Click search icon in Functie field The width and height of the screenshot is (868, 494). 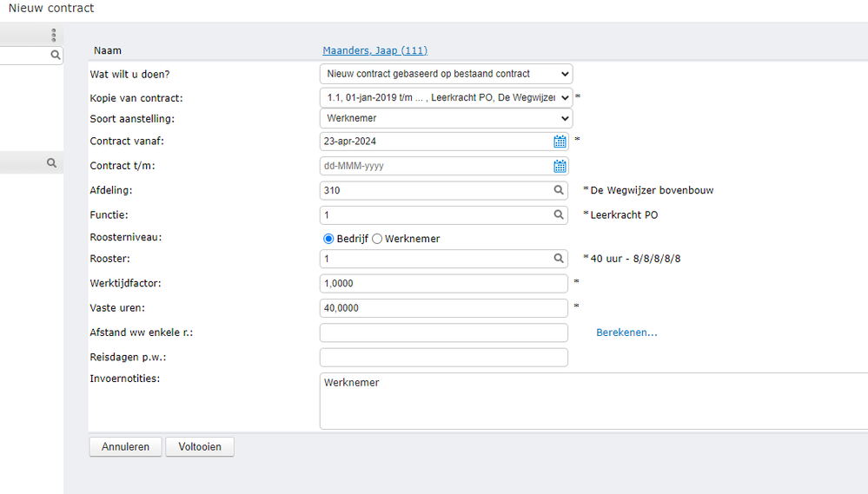tap(560, 214)
